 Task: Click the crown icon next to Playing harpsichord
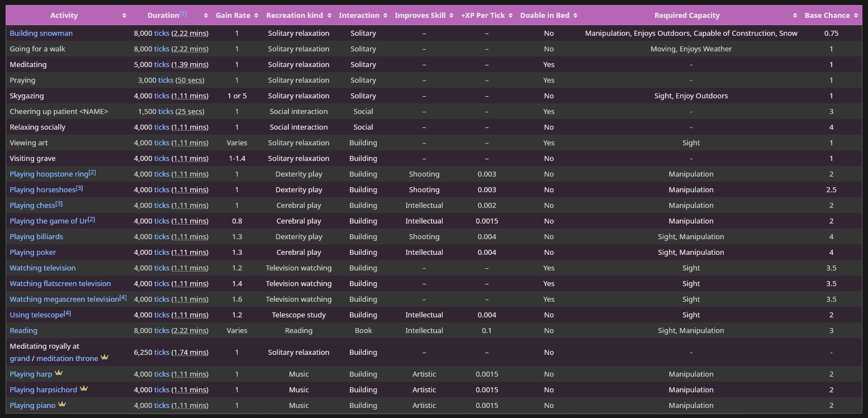(x=84, y=389)
